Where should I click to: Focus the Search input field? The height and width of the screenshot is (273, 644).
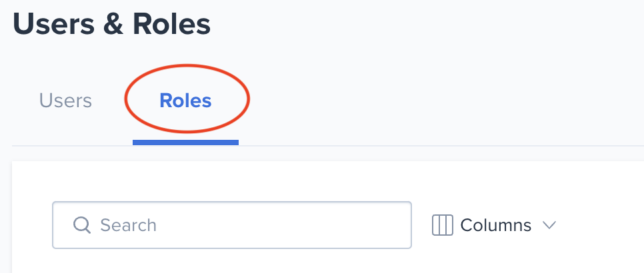tap(232, 225)
